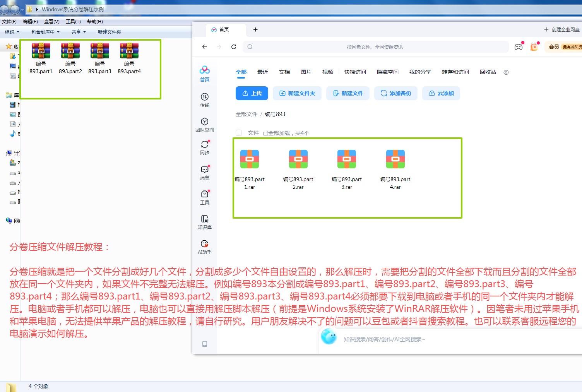Launch the AI助手 assistant
This screenshot has height=392, width=582.
pos(205,247)
